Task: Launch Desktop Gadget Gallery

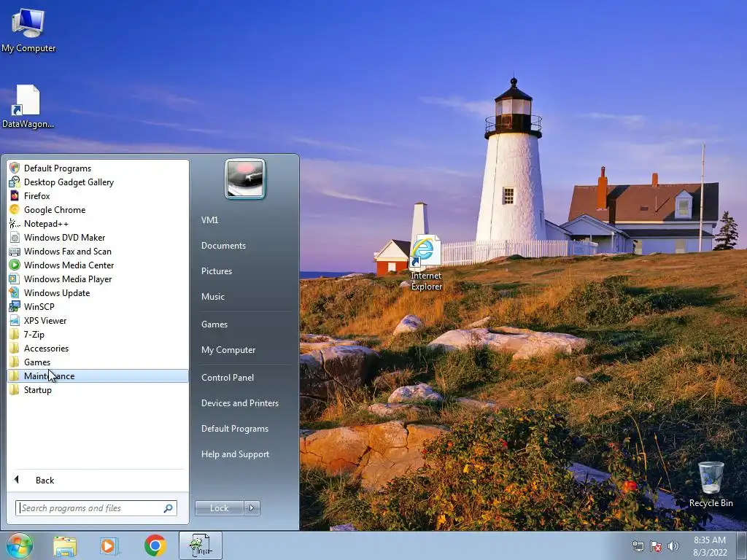Action: point(98,182)
